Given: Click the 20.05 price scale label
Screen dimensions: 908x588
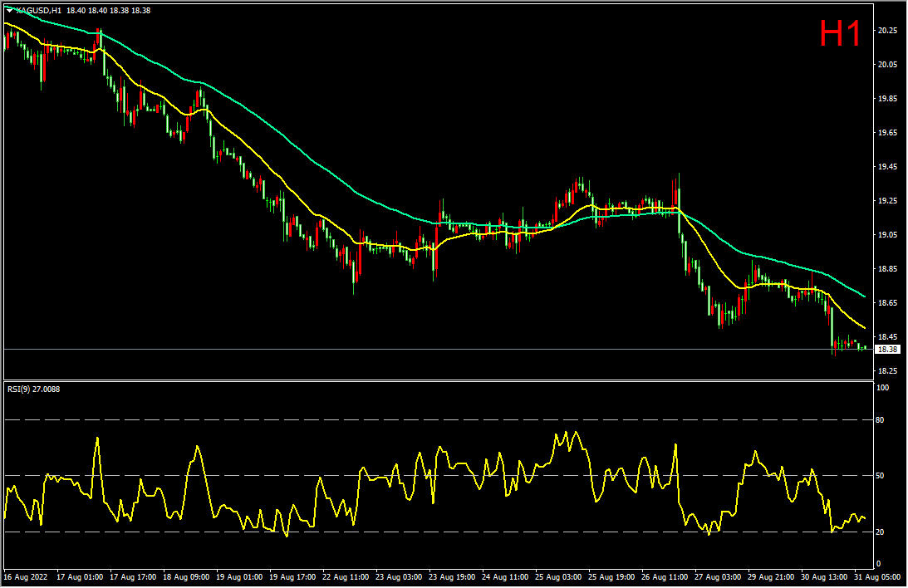Looking at the screenshot, I should [x=888, y=65].
